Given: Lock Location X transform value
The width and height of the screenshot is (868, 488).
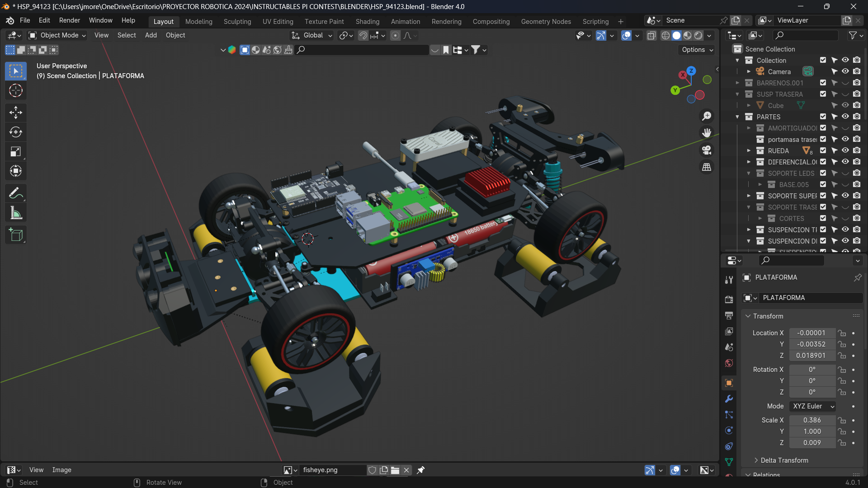Looking at the screenshot, I should [x=842, y=333].
